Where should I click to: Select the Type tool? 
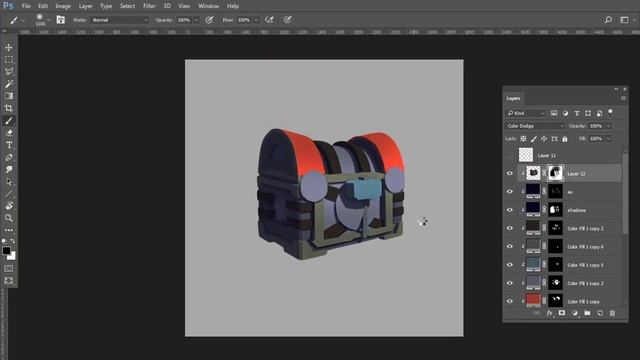(9, 145)
